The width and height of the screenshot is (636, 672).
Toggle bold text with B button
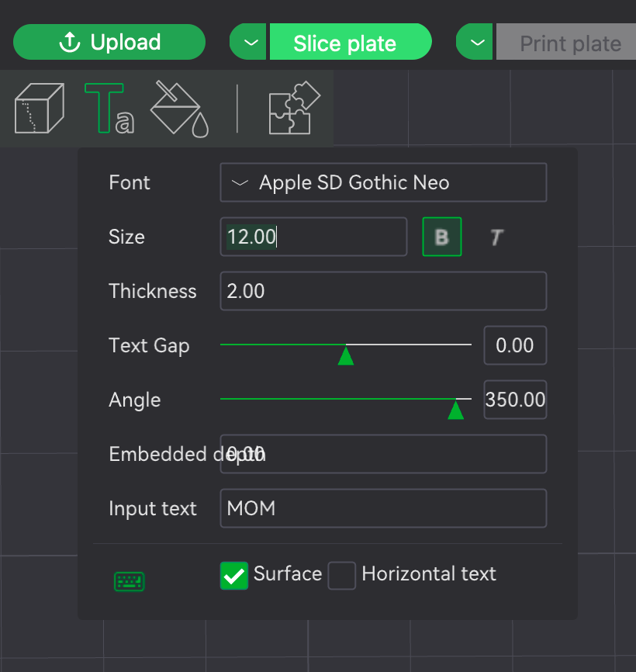pyautogui.click(x=442, y=237)
